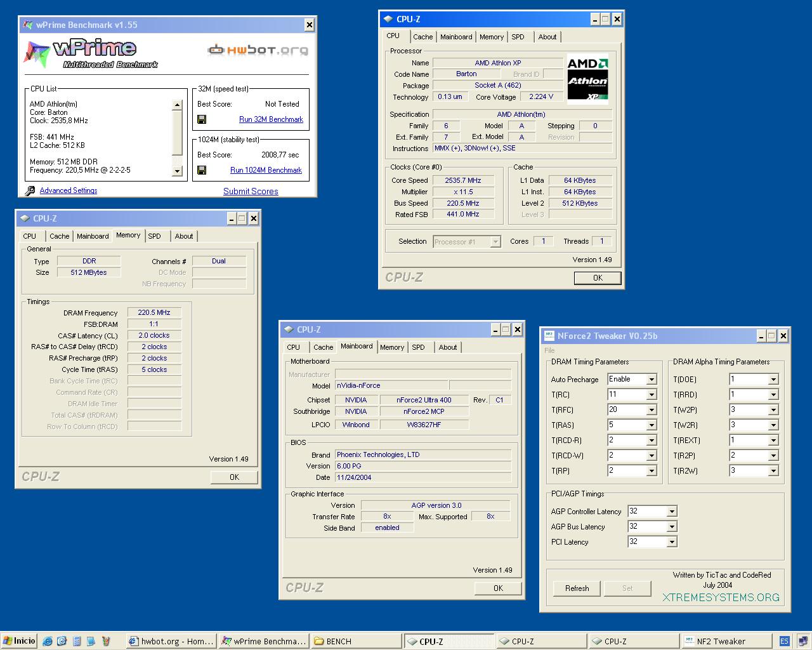Click the CPU List scroll down arrow

tap(177, 171)
